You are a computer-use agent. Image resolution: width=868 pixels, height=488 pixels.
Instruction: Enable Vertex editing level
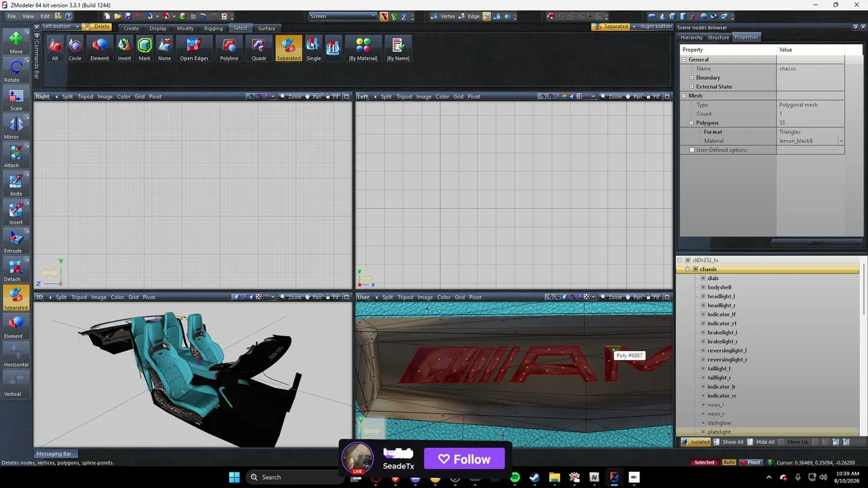443,16
